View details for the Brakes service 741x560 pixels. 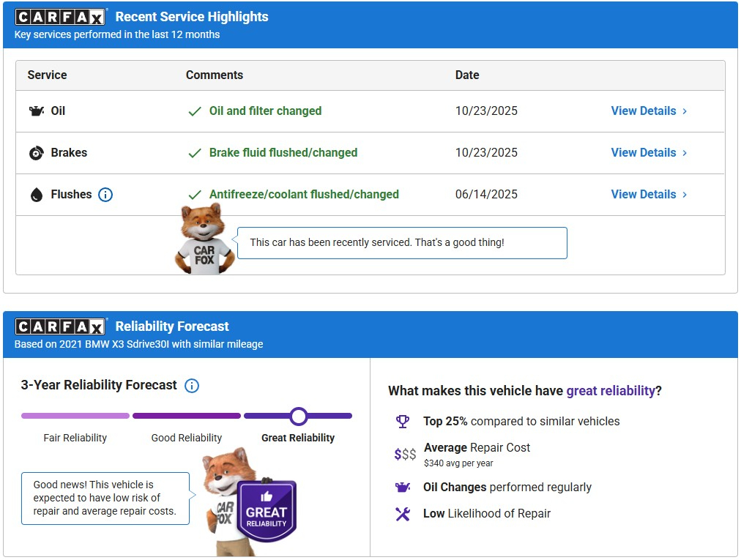[x=643, y=153]
